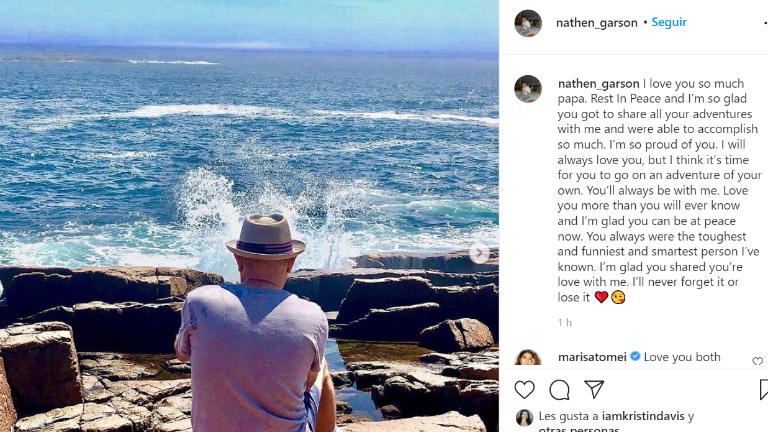Click nathen_garson's avatar beside the caption
The height and width of the screenshot is (432, 768).
(x=528, y=89)
